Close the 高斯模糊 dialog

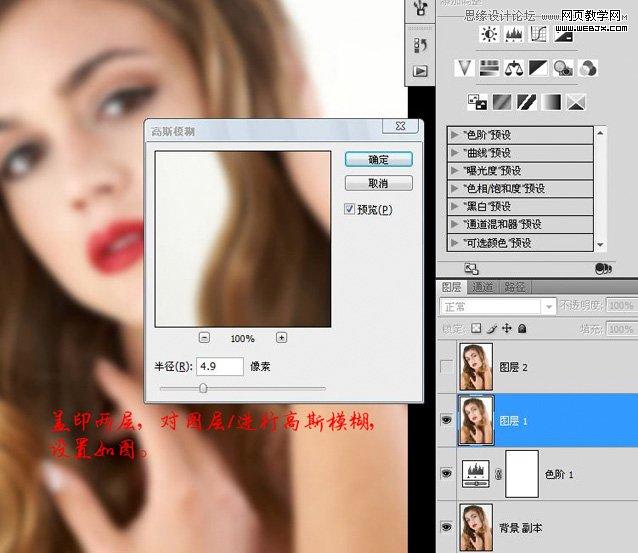click(x=400, y=126)
